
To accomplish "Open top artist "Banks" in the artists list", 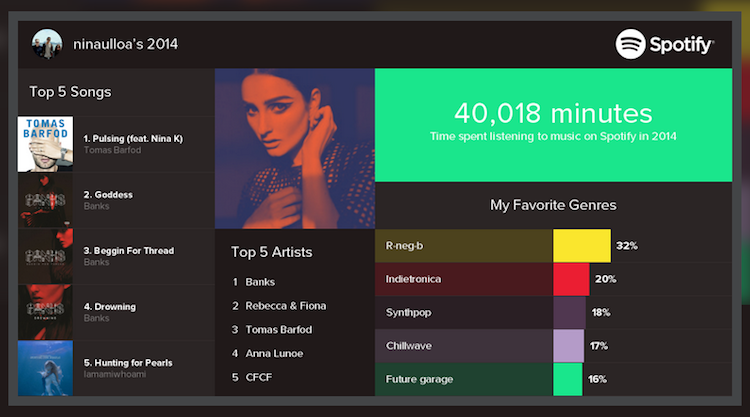I will (260, 282).
